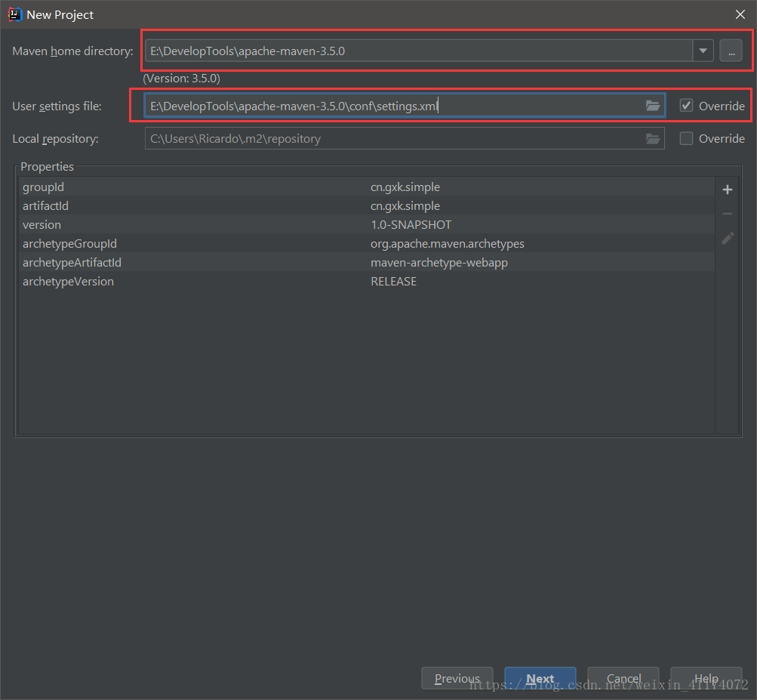Click the browse folder icon for User settings file

click(653, 106)
